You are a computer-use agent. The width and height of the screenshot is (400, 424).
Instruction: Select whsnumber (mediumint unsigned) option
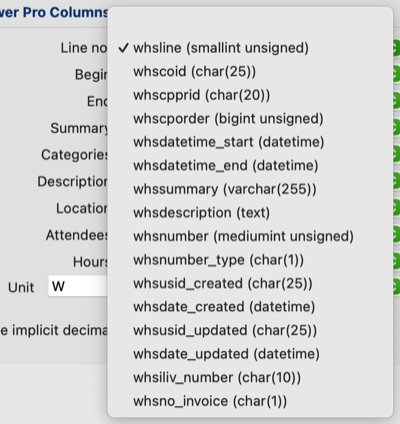[250, 236]
